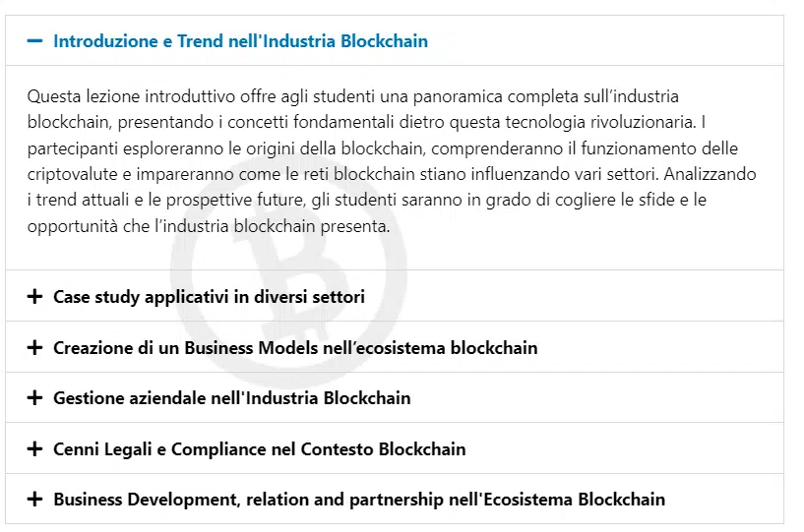This screenshot has height=532, width=804.
Task: Show Cenni Legali e Compliance content
Action: point(260,449)
